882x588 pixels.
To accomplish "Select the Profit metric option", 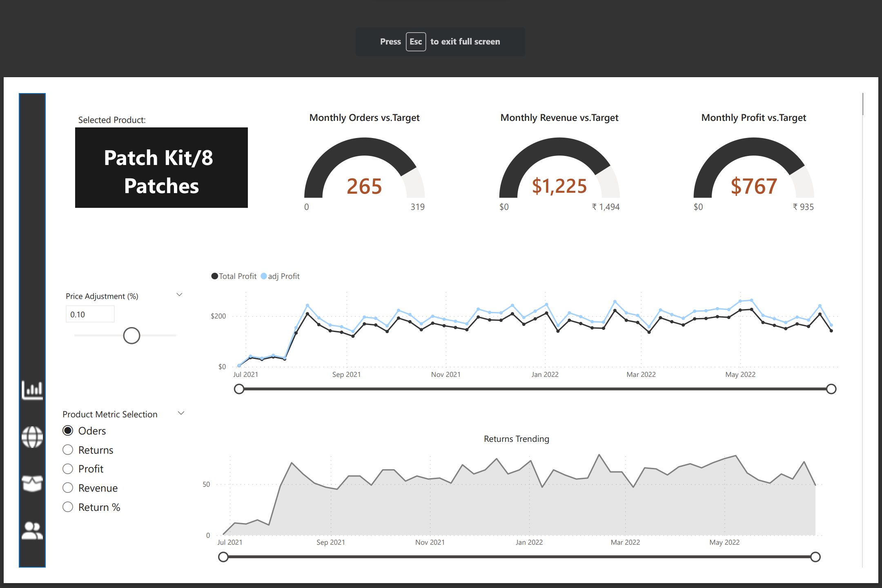I will 68,469.
